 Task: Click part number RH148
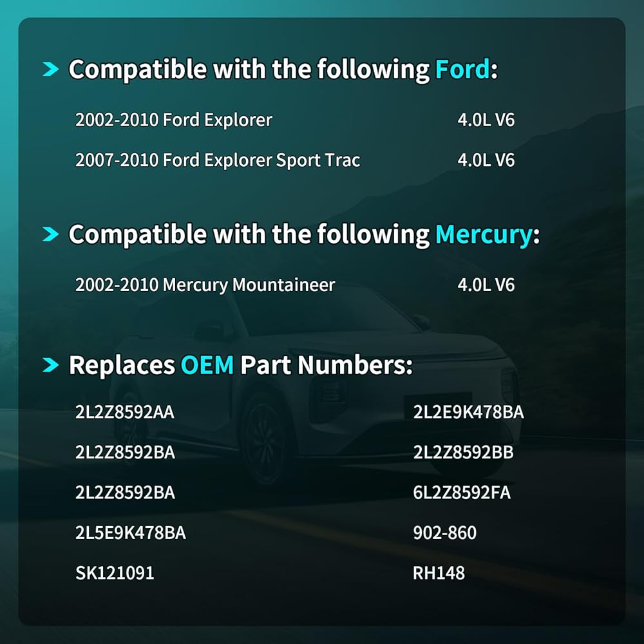point(439,573)
